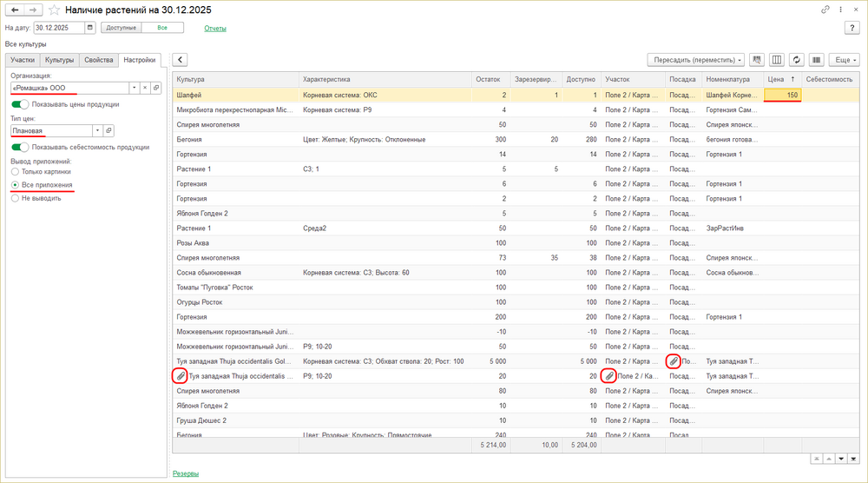
Task: Open the column layout settings icon
Action: (x=777, y=60)
